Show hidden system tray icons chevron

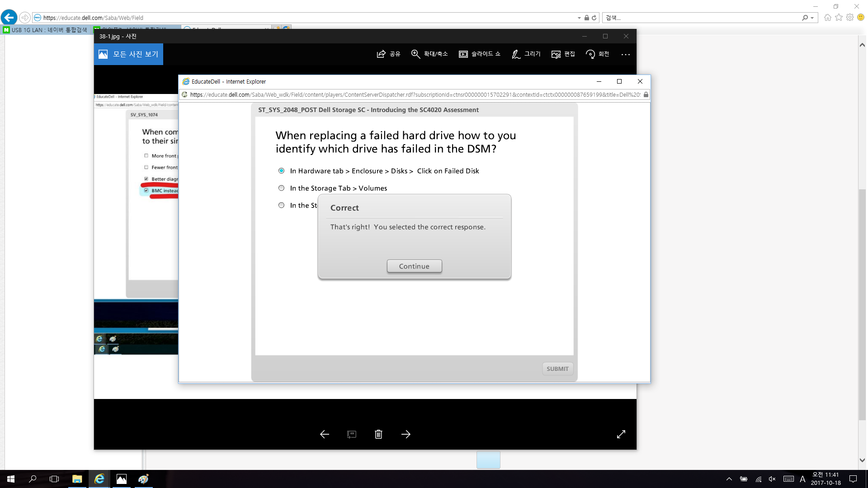(729, 479)
